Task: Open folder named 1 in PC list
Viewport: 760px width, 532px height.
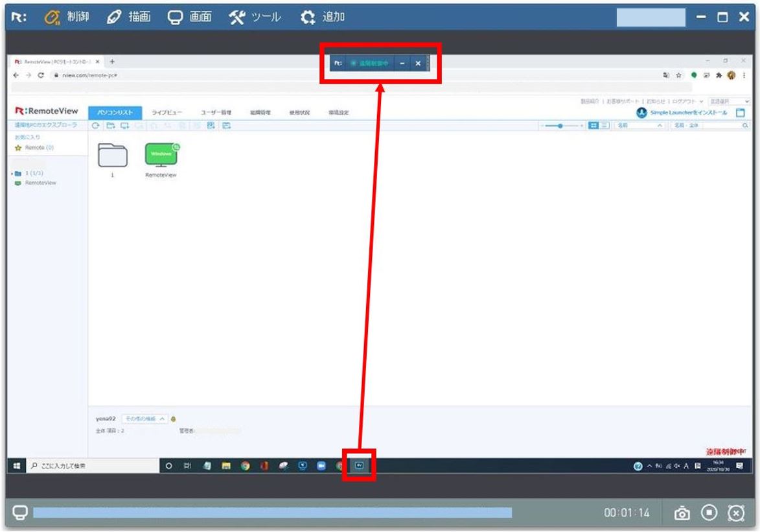Action: 113,156
